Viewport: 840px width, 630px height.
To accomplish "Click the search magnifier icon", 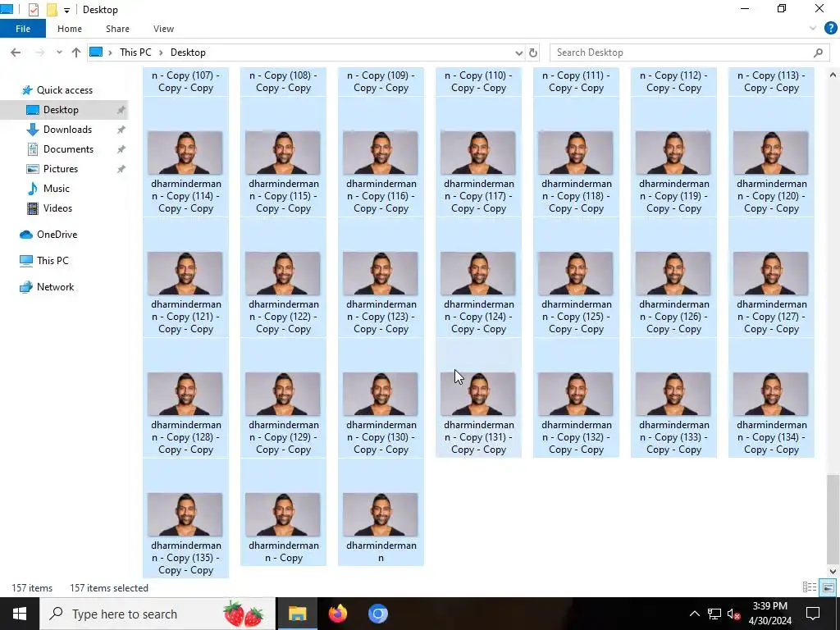I will pos(818,52).
